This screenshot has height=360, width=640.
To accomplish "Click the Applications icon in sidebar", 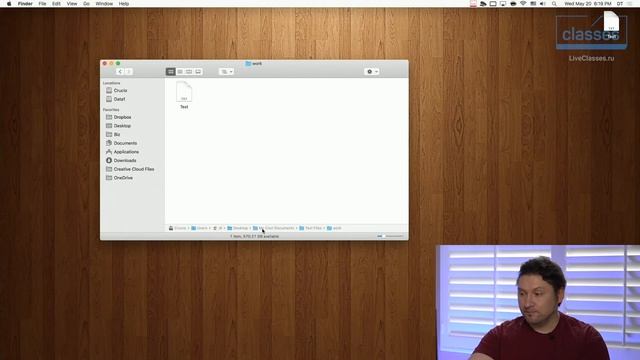I will click(x=109, y=152).
